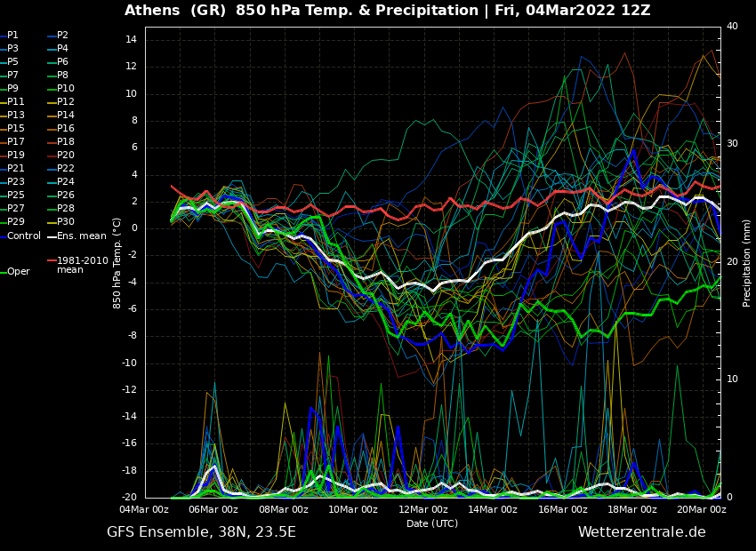This screenshot has height=551, width=756.
Task: Click the P1 legend label
Action: [x=12, y=36]
